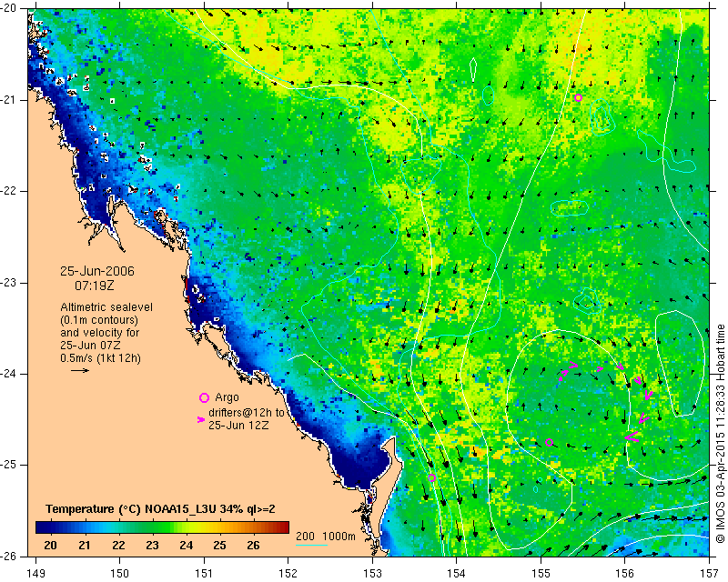The image size is (728, 582).
Task: Click the '07:19Z' time label
Action: pyautogui.click(x=95, y=286)
